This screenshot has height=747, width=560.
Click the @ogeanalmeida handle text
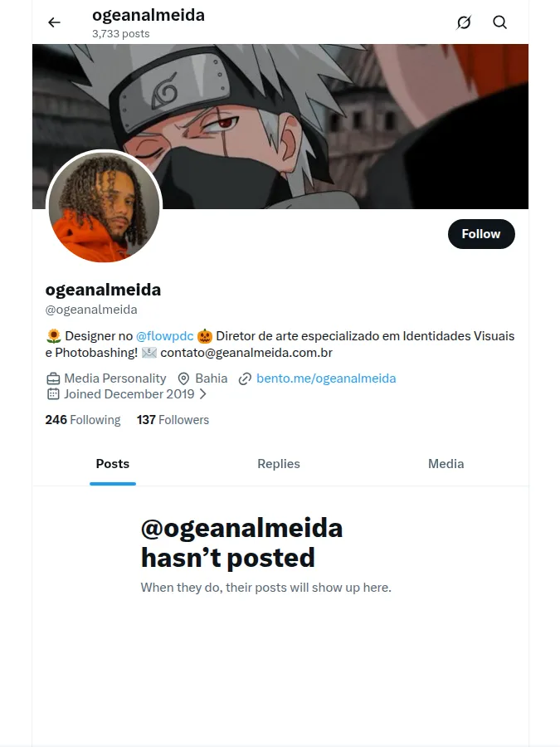(91, 310)
